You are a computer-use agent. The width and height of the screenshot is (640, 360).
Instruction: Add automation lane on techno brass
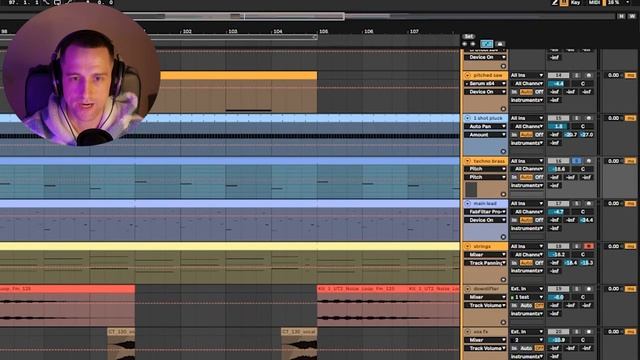[x=503, y=194]
